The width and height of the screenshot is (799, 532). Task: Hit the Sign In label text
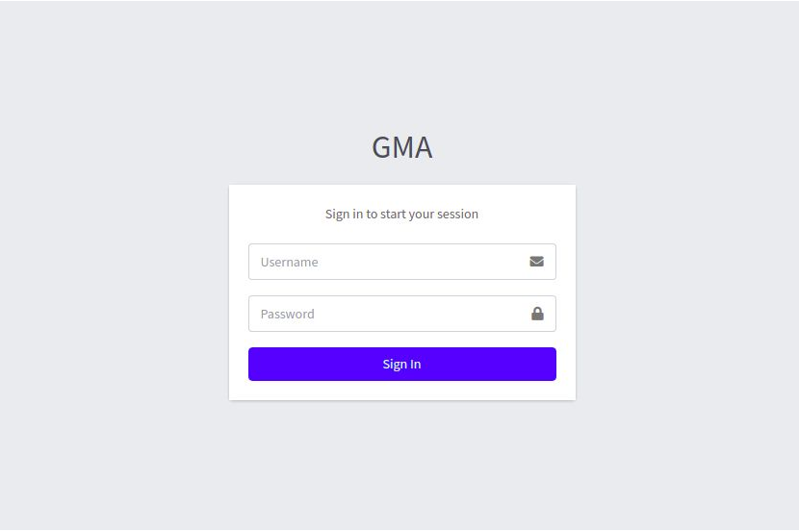coord(401,364)
